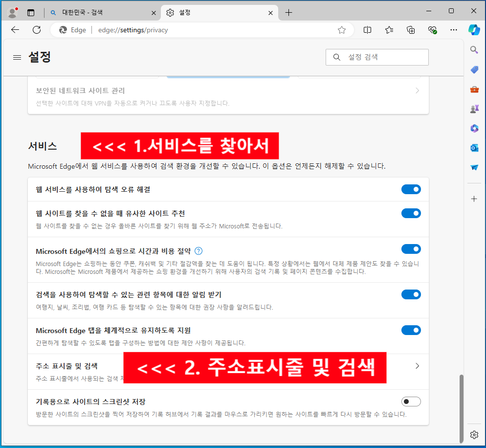
Task: Open a new tab
Action: (288, 12)
